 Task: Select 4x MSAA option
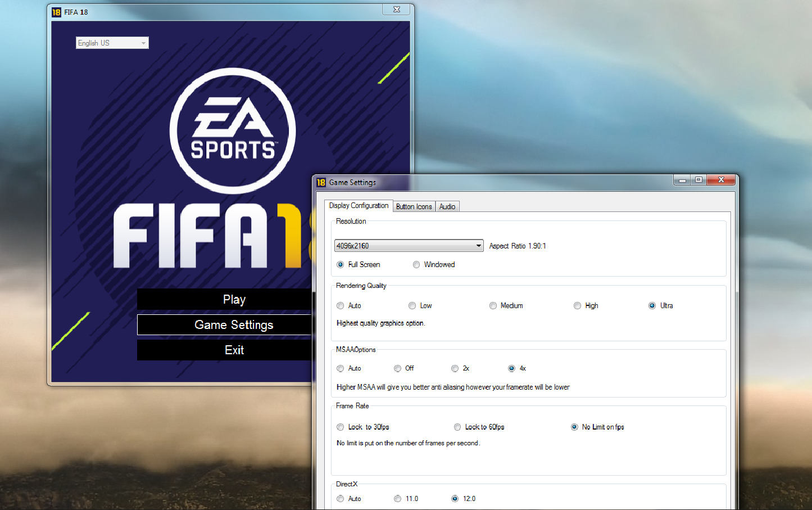(511, 368)
